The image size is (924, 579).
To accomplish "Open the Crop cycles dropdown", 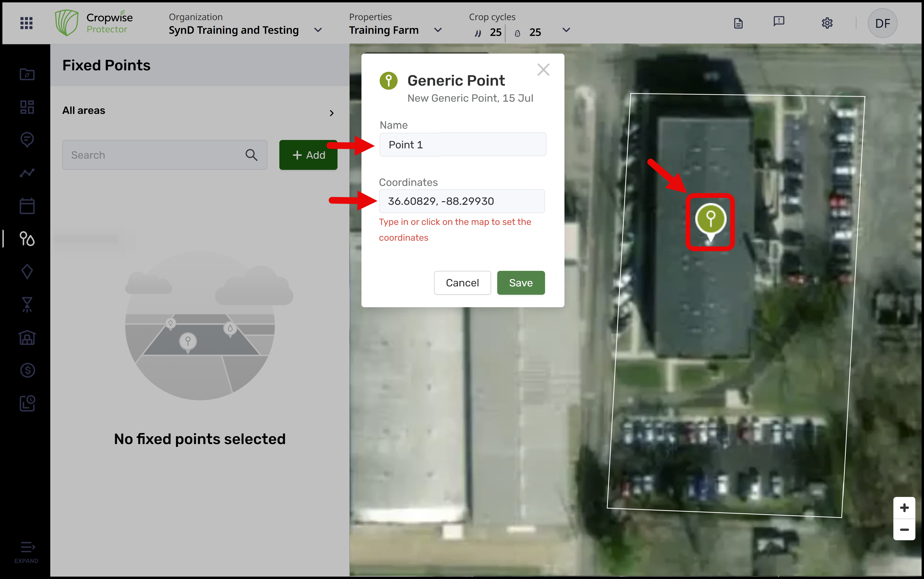I will pyautogui.click(x=566, y=30).
